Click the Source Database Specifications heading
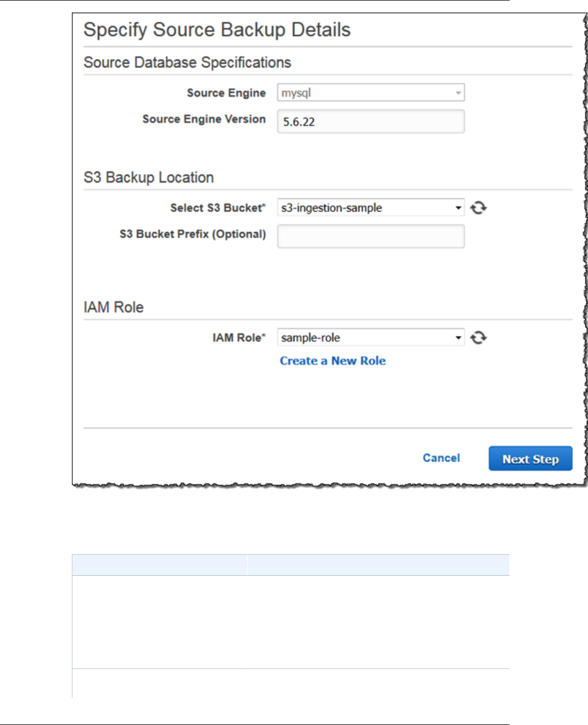The height and width of the screenshot is (725, 588). 187,63
